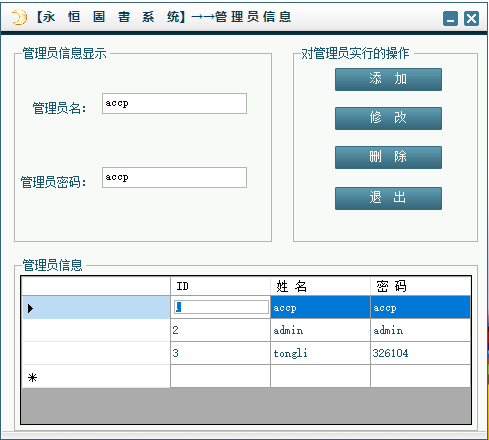Click the 修改 (Modify) button

click(388, 118)
